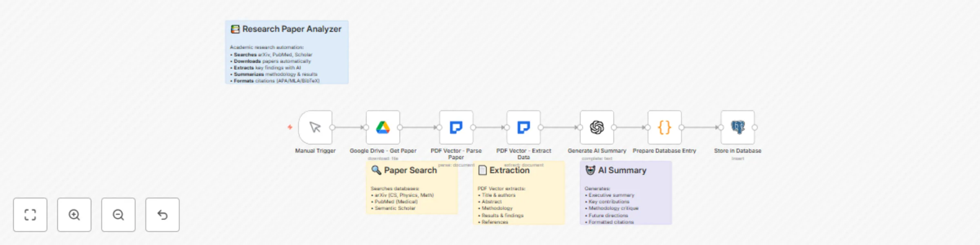
Task: Open the Google Drive - Get Paper node
Action: click(x=383, y=127)
